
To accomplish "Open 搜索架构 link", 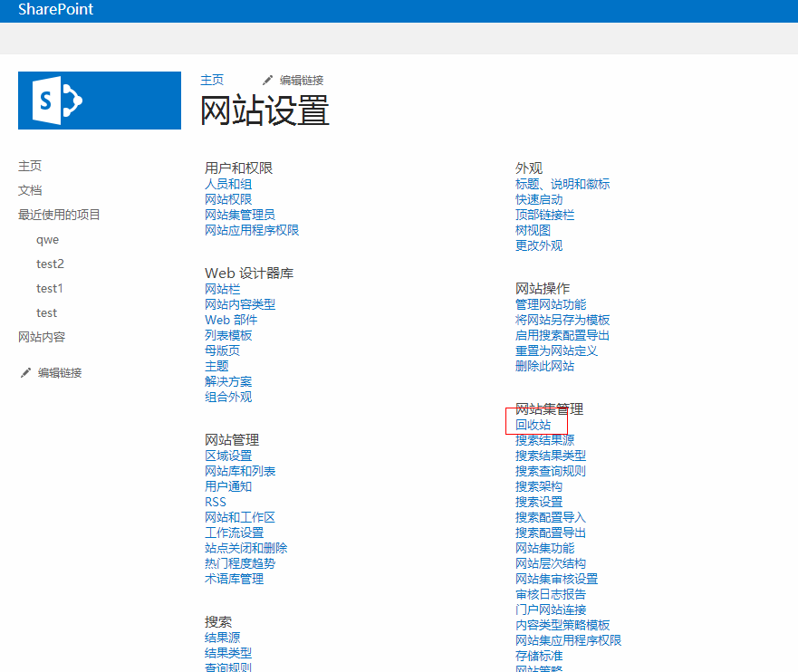I will 539,486.
